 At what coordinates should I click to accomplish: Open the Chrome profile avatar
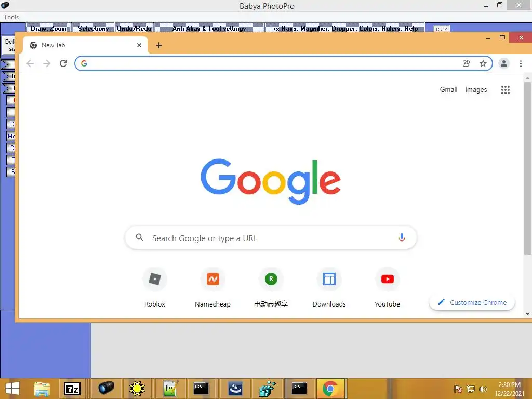(503, 63)
